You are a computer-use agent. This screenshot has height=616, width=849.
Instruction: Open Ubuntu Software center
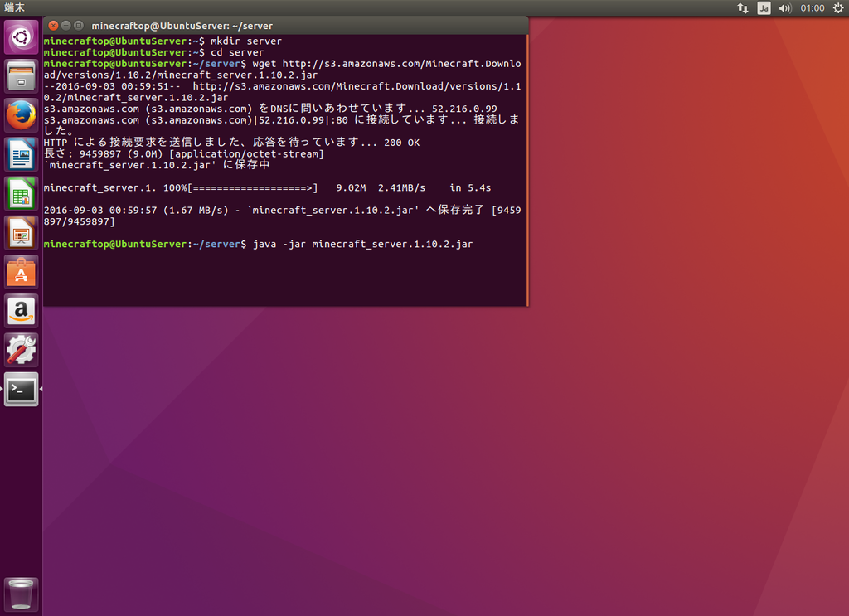21,272
